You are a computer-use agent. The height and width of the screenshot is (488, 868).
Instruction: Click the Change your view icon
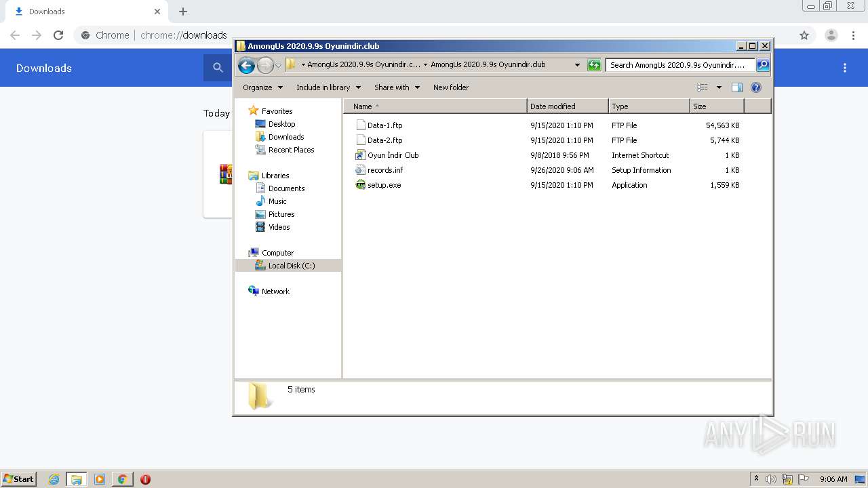tap(703, 87)
